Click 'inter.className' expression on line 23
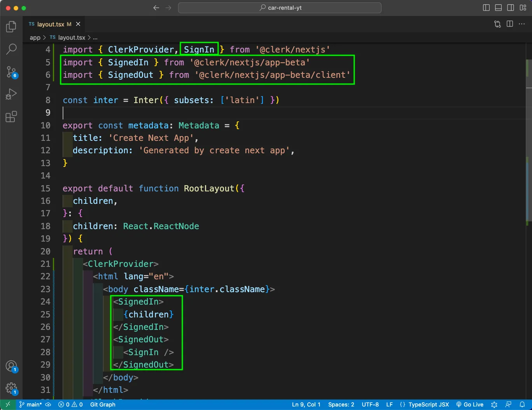Image resolution: width=532 pixels, height=410 pixels. tap(227, 289)
